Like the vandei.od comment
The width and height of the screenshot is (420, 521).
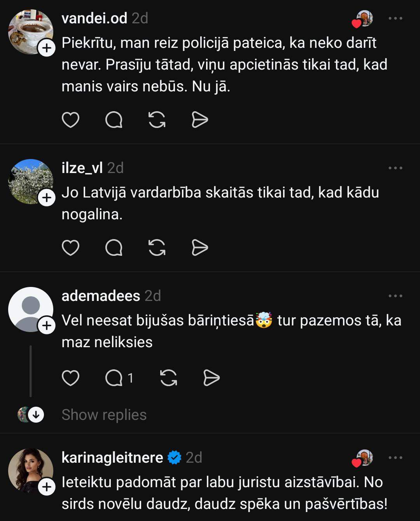tap(70, 120)
